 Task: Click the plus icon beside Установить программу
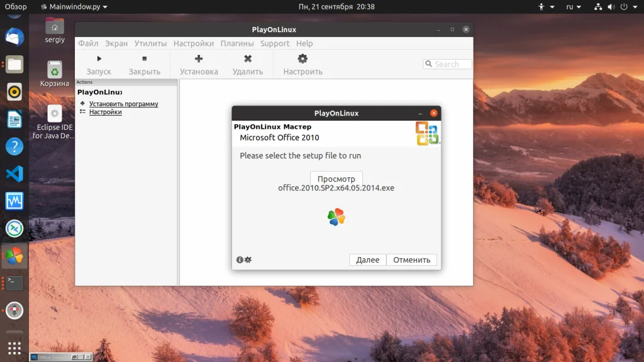pos(82,104)
